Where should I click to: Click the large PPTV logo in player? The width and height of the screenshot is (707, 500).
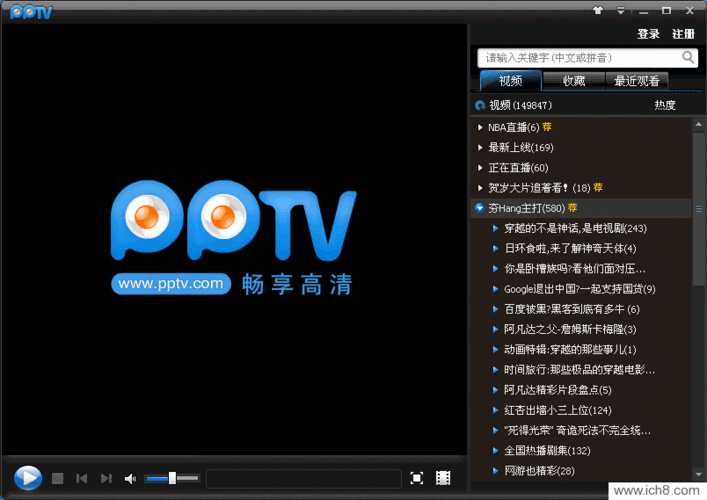(x=234, y=221)
